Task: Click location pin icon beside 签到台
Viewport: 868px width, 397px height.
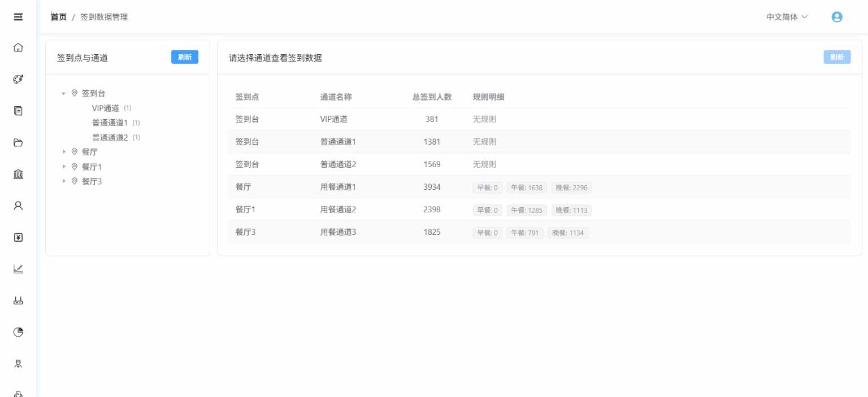Action: point(74,93)
